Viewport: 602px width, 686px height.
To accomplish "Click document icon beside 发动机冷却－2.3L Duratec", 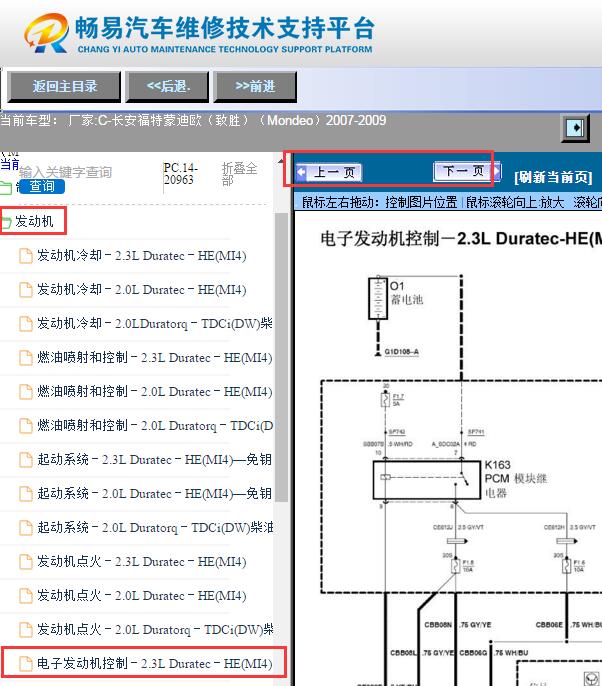I will pos(26,256).
